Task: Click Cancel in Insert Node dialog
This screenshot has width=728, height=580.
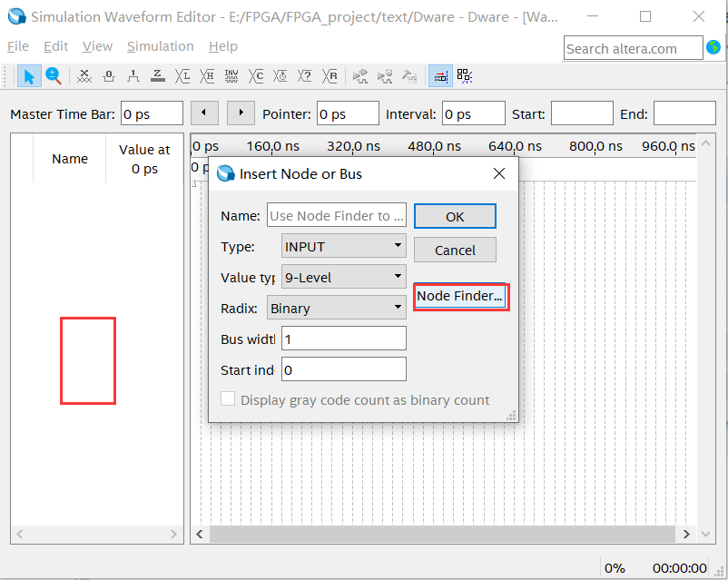Action: (x=455, y=250)
